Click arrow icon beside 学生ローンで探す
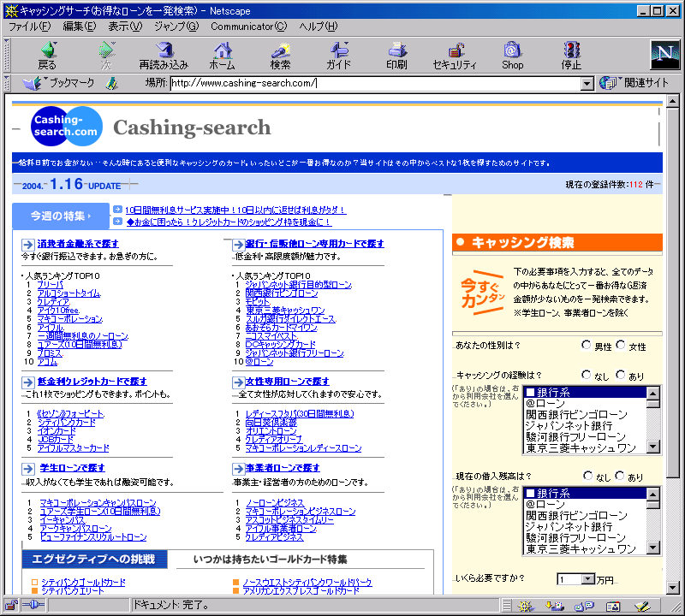The width and height of the screenshot is (685, 616). [x=28, y=469]
